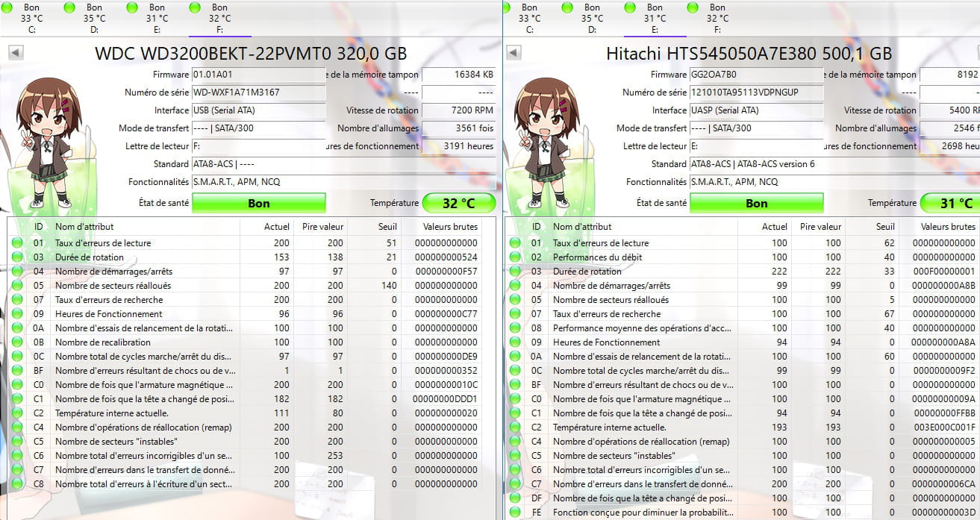Click the Interface field showing UASP (Serial ATA)
980x520 pixels.
point(757,110)
